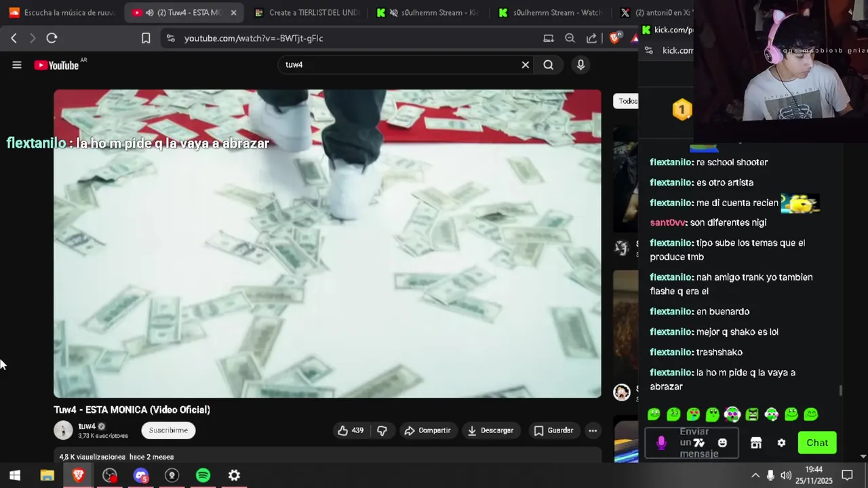Click the Suscribirme button

coord(168,430)
